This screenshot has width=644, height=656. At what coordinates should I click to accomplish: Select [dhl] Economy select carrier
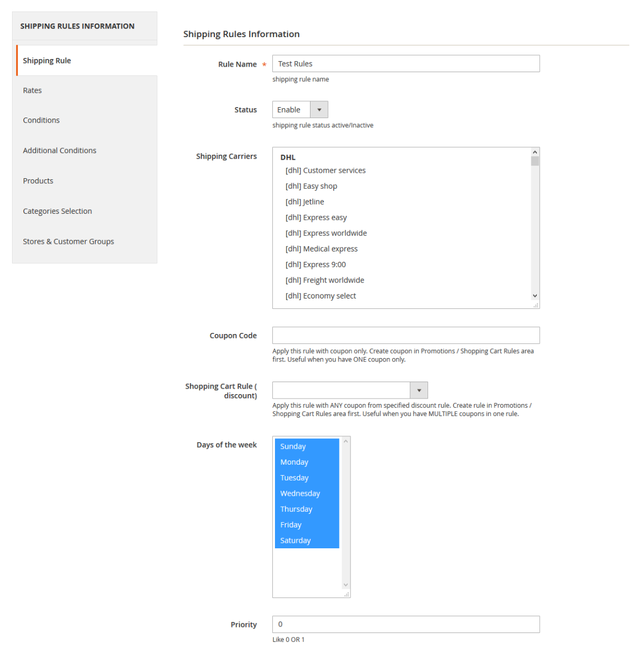(x=320, y=296)
